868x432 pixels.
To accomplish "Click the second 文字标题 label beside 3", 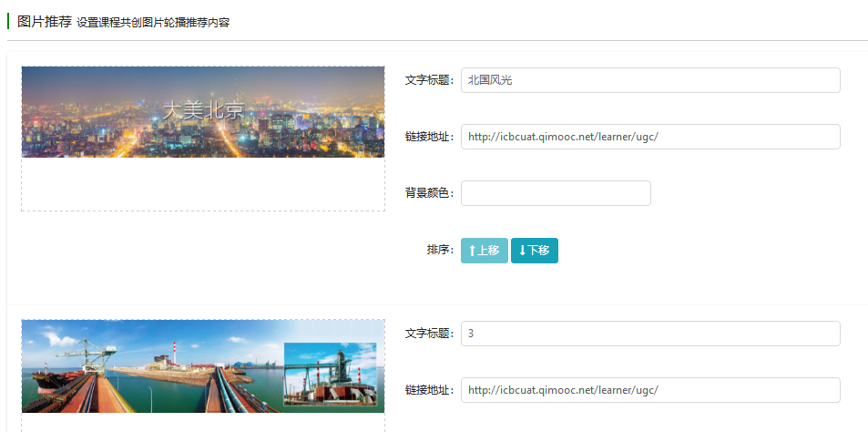I will pos(430,334).
